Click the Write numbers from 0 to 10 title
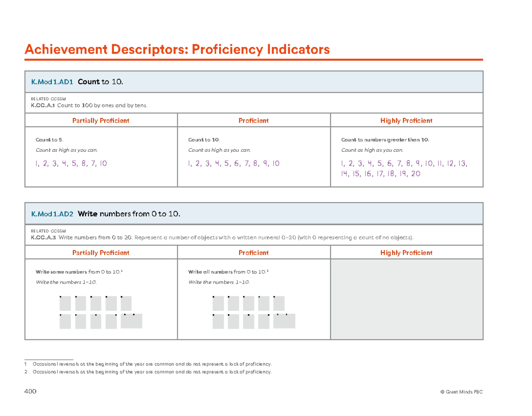532x416 pixels. 129,214
